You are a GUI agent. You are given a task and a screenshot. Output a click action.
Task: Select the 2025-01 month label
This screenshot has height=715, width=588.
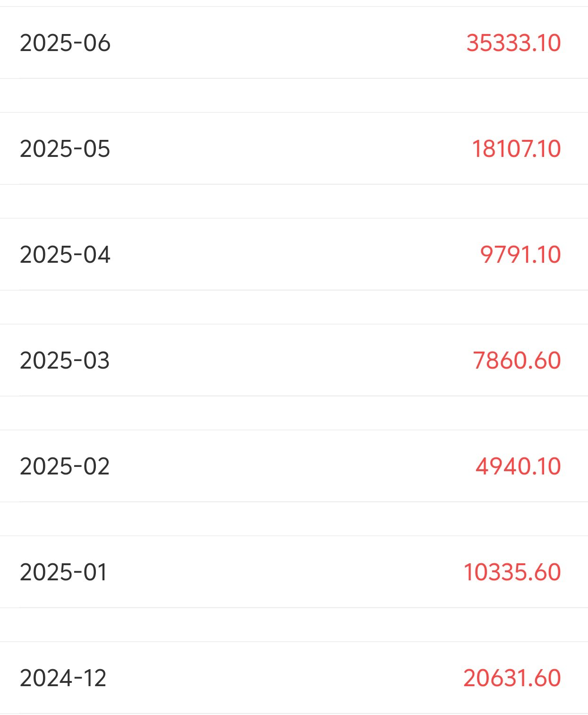pos(63,572)
